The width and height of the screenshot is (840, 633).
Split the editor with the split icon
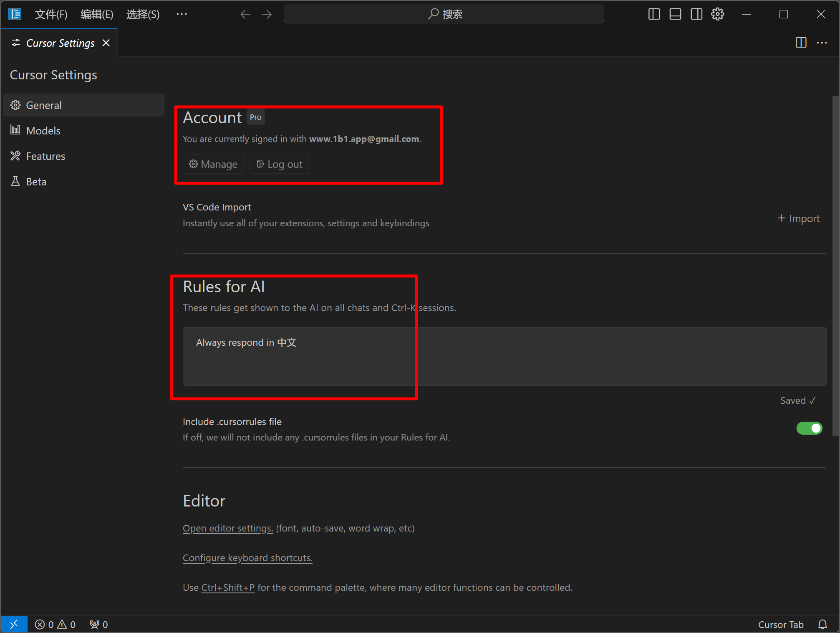pyautogui.click(x=801, y=43)
